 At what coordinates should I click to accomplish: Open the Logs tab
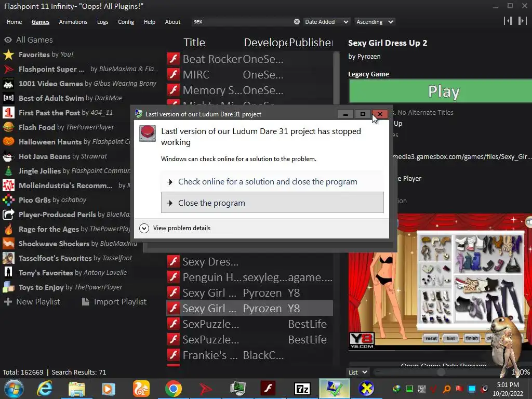[103, 22]
